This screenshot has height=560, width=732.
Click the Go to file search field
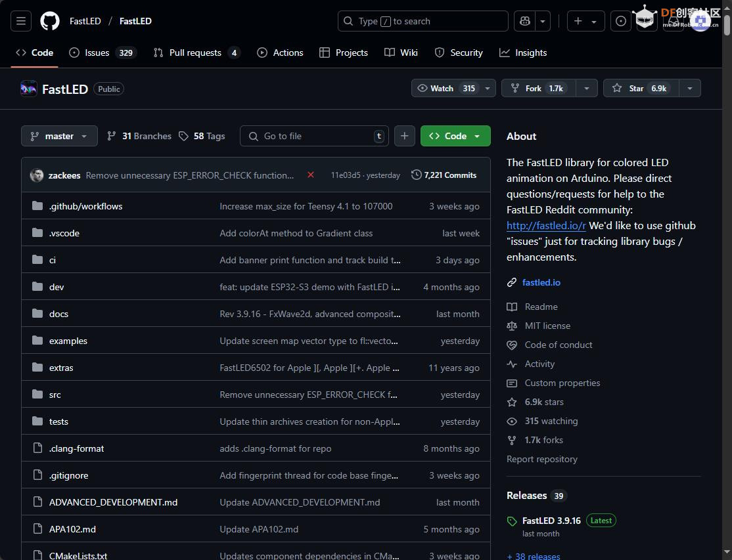(314, 136)
